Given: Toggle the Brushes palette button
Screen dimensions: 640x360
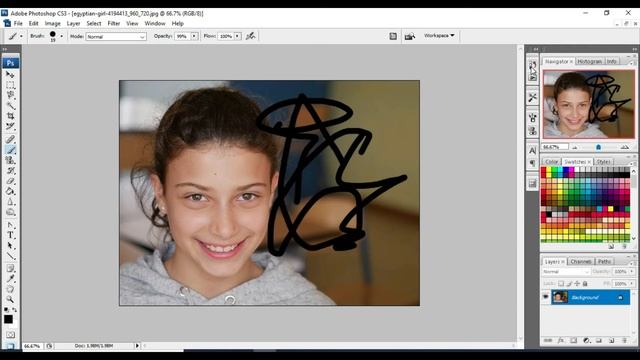Looking at the screenshot, I should [x=393, y=36].
